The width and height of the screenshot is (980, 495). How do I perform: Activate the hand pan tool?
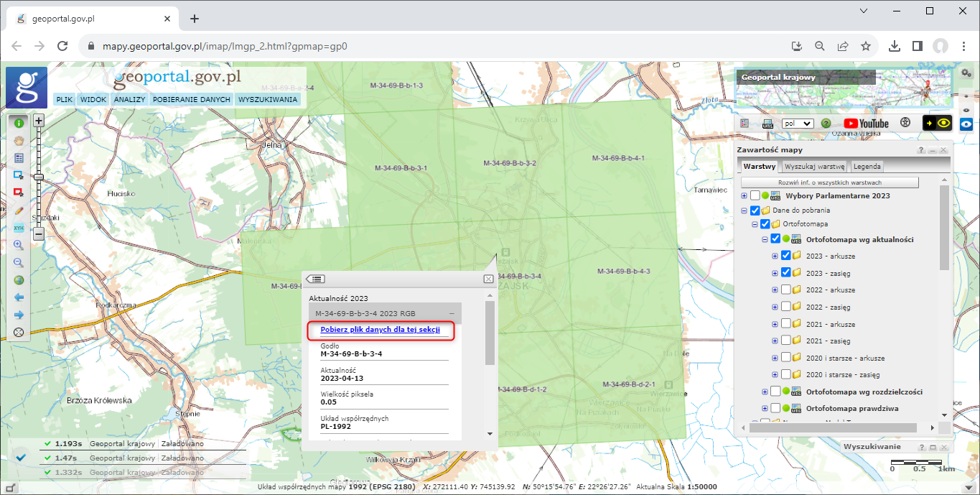coord(19,141)
